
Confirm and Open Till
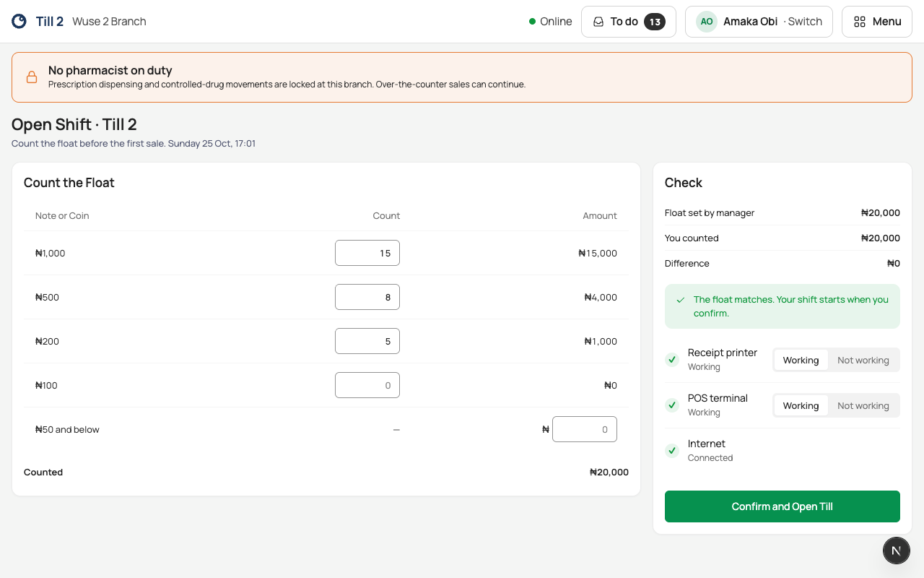tap(783, 506)
